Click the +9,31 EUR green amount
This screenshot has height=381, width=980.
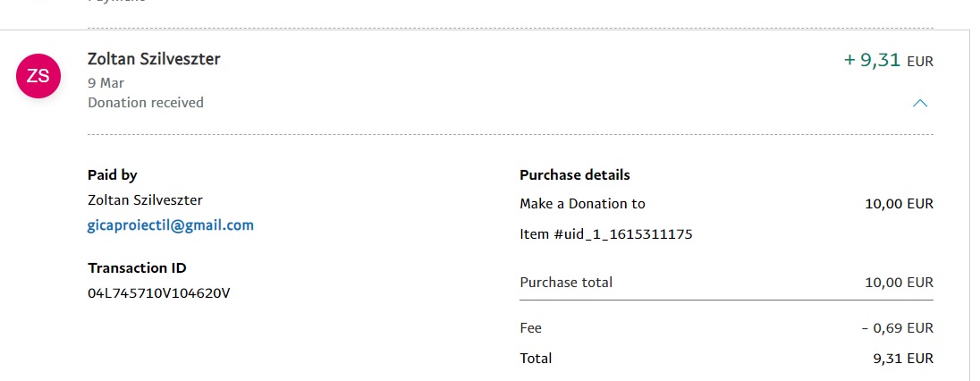pos(888,61)
